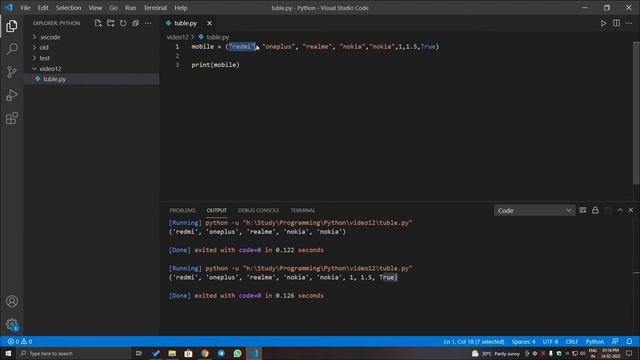The height and width of the screenshot is (360, 640).
Task: Open the weather widget on the taskbar
Action: click(496, 353)
